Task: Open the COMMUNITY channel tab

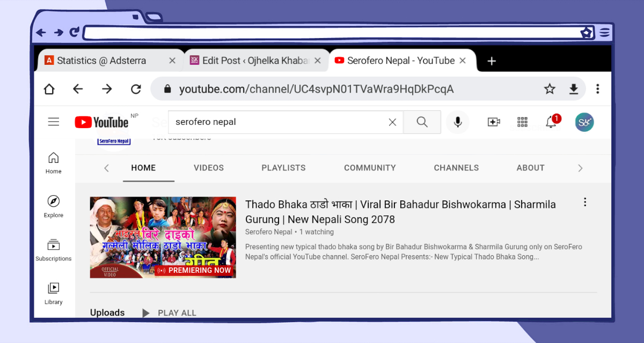Action: [x=370, y=168]
